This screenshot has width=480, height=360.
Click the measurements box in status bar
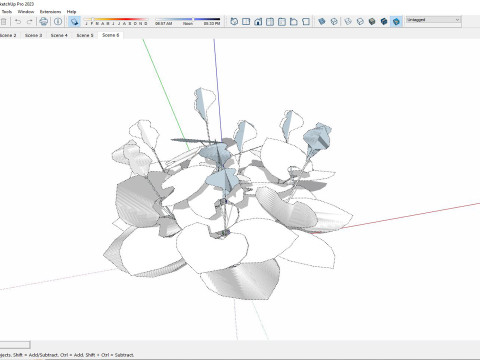(15, 345)
